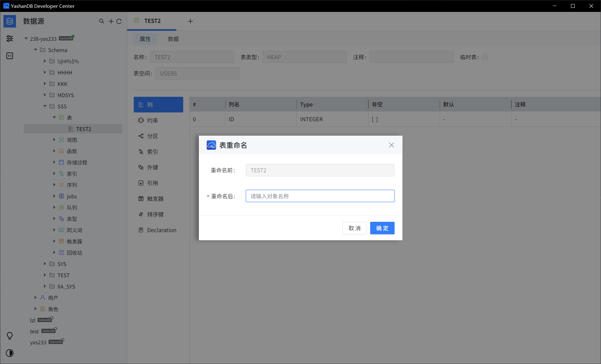Expand the 同义词 synonyms node
Viewport: 601px width, 364px height.
pos(54,230)
